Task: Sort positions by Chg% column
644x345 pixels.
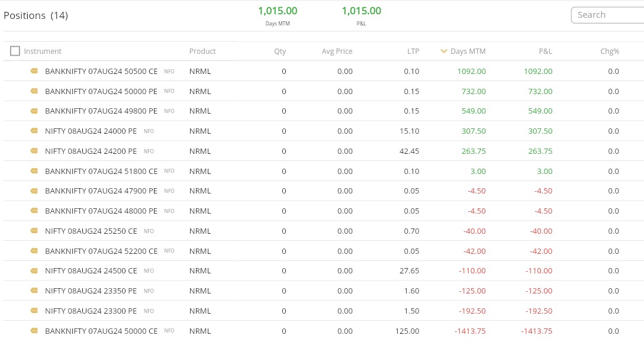Action: pyautogui.click(x=610, y=51)
